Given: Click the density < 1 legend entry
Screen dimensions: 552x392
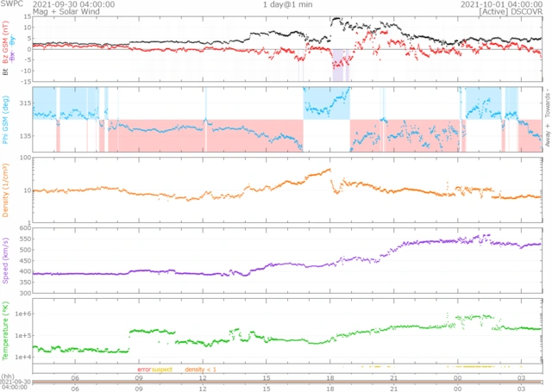Looking at the screenshot, I should [x=200, y=369].
